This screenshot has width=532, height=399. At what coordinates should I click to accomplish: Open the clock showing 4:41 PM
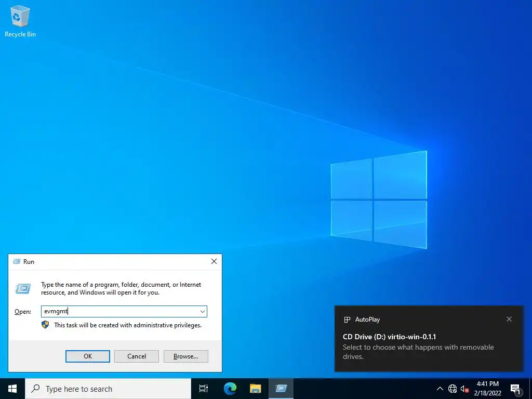(x=487, y=389)
